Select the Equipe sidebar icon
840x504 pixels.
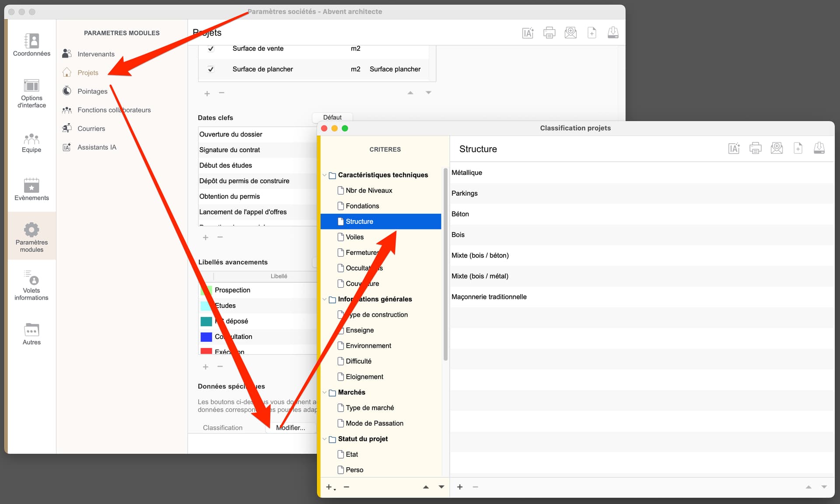(31, 143)
